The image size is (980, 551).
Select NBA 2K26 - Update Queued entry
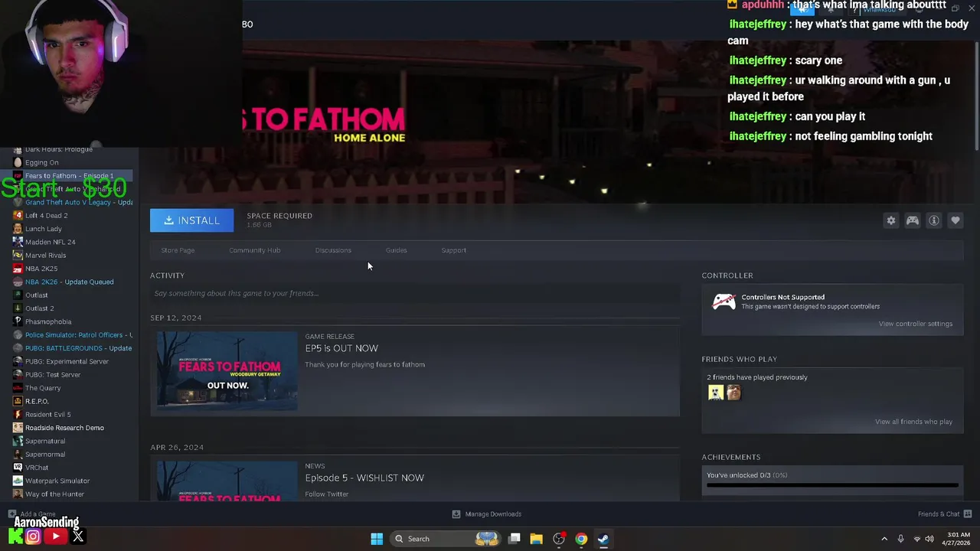coord(69,282)
